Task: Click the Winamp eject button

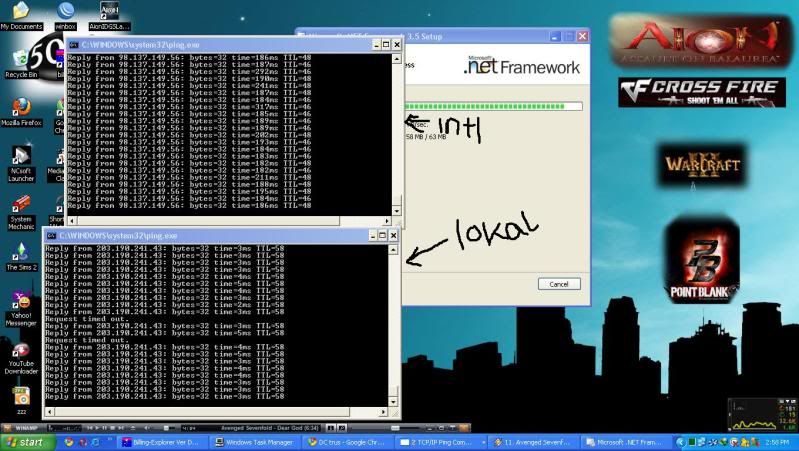Action: click(132, 428)
